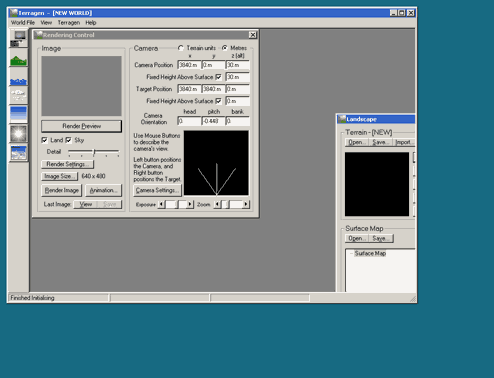Viewport: 494px width, 378px height.
Task: Click the Landscape window title bar
Action: pyautogui.click(x=376, y=119)
